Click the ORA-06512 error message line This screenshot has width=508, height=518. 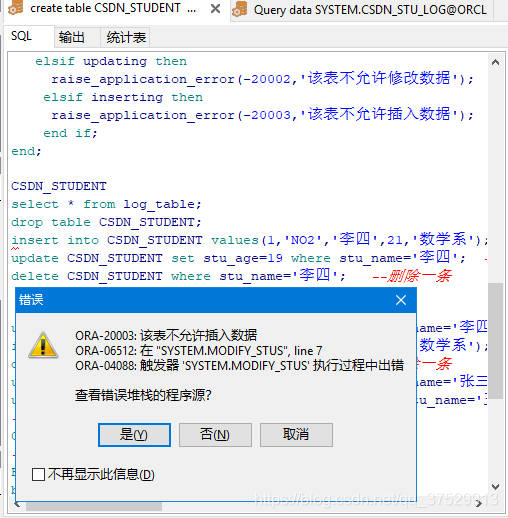(199, 351)
